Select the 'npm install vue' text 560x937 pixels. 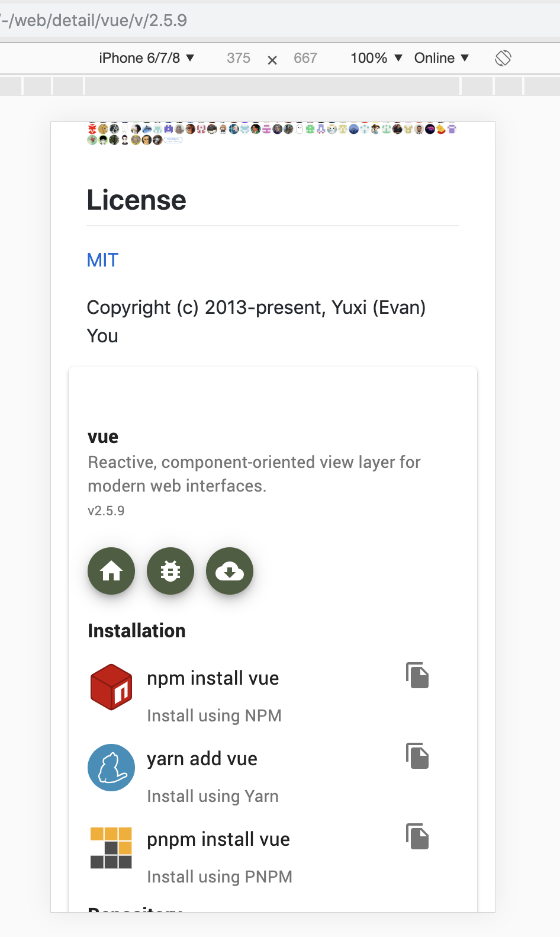pos(213,678)
